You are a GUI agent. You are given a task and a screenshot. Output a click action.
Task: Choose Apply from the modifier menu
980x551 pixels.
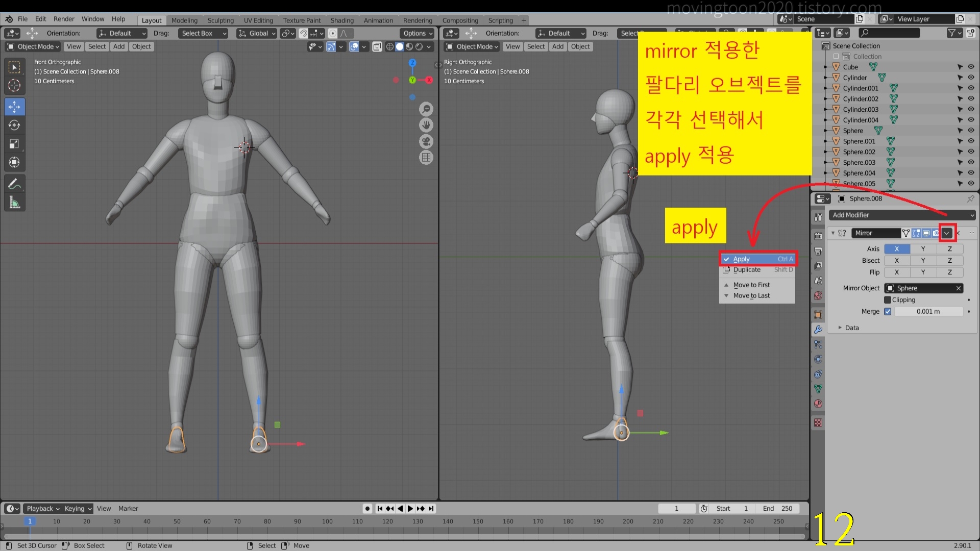click(x=758, y=259)
